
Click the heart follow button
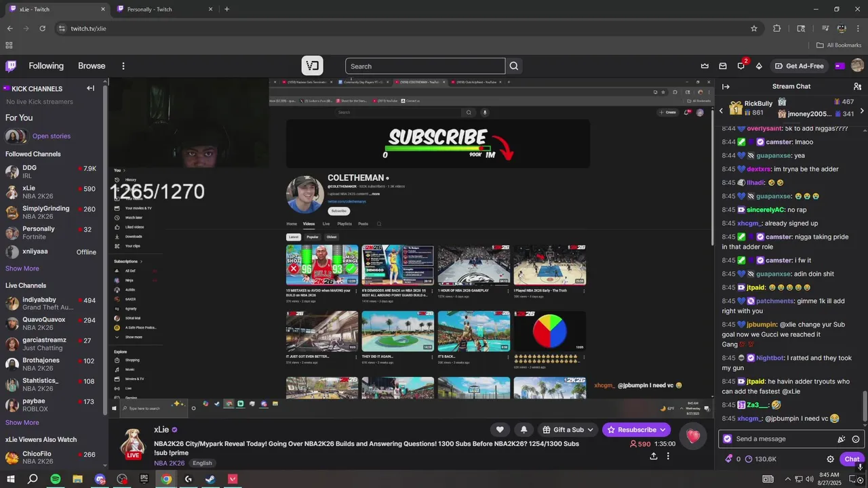tap(500, 430)
